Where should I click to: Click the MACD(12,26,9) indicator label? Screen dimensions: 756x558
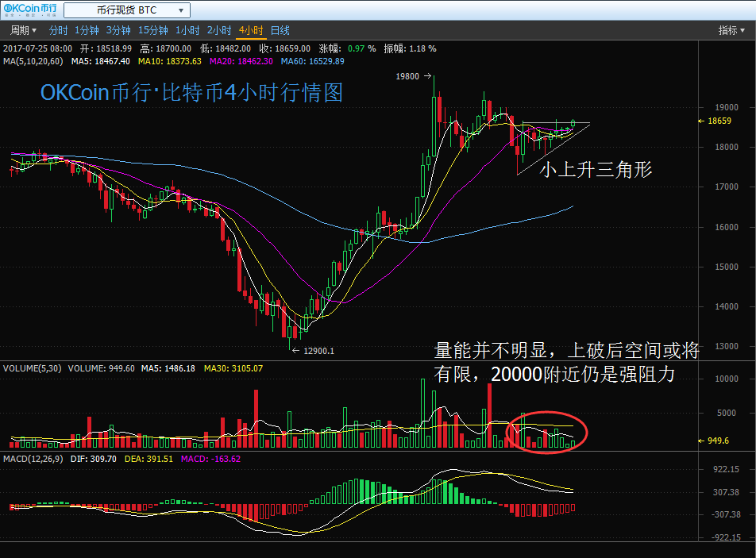33,459
